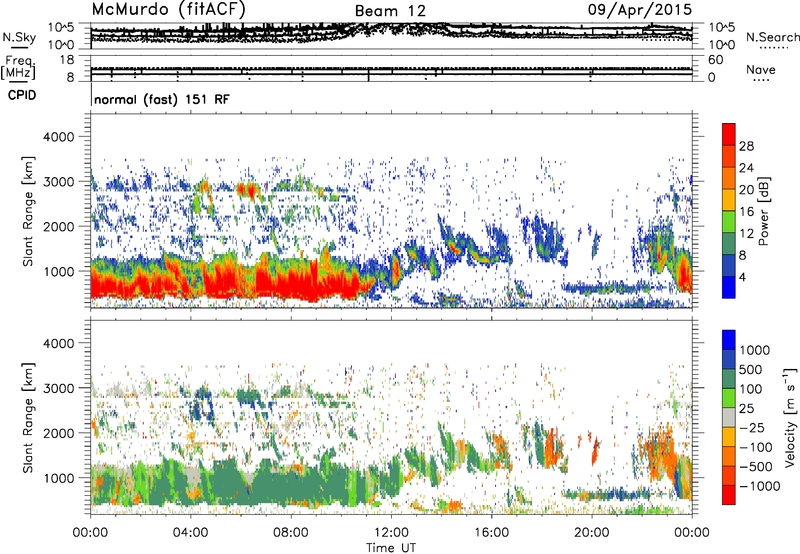Click the 16:00 time tick label
800x554 pixels.
click(x=491, y=533)
